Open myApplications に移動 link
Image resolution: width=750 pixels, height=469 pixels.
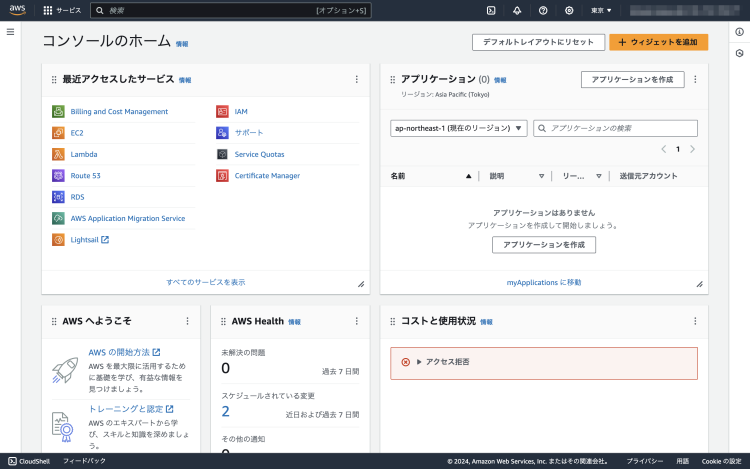[x=544, y=283]
